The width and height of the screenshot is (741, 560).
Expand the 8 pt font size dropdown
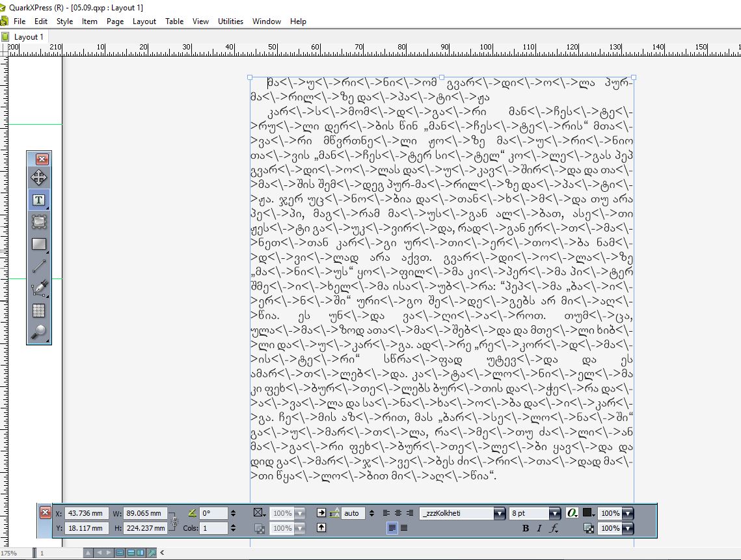554,514
